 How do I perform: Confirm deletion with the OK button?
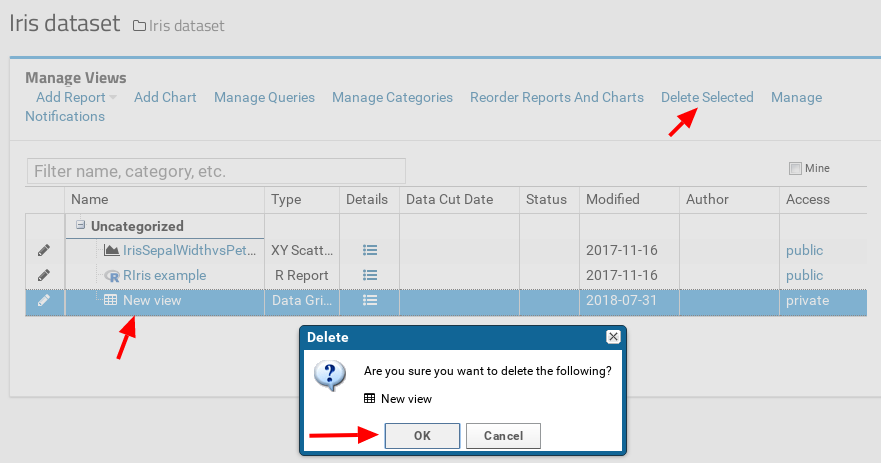pyautogui.click(x=422, y=436)
